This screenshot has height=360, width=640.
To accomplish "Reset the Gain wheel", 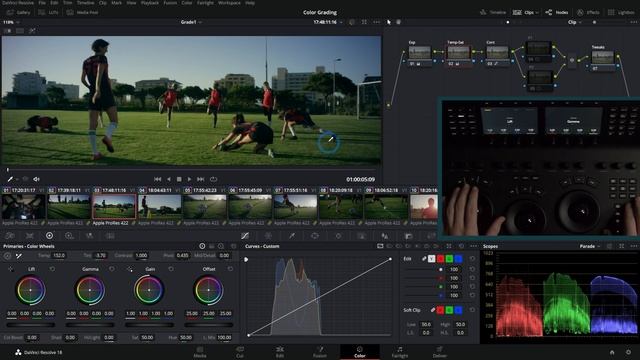I will [171, 269].
